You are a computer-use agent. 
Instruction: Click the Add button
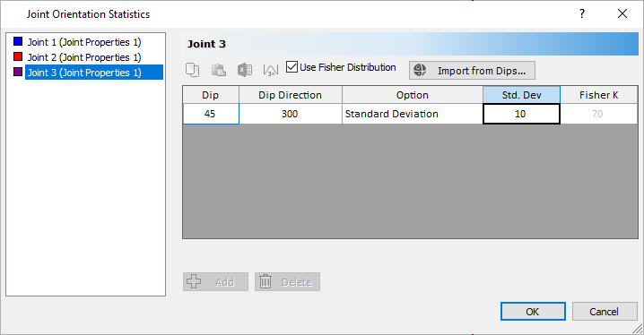(x=215, y=281)
